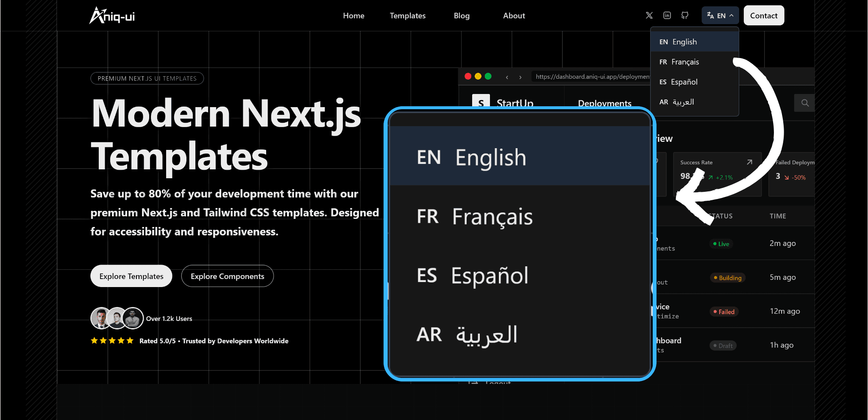Open the X (Twitter) icon in header
The width and height of the screenshot is (868, 420).
coord(649,15)
